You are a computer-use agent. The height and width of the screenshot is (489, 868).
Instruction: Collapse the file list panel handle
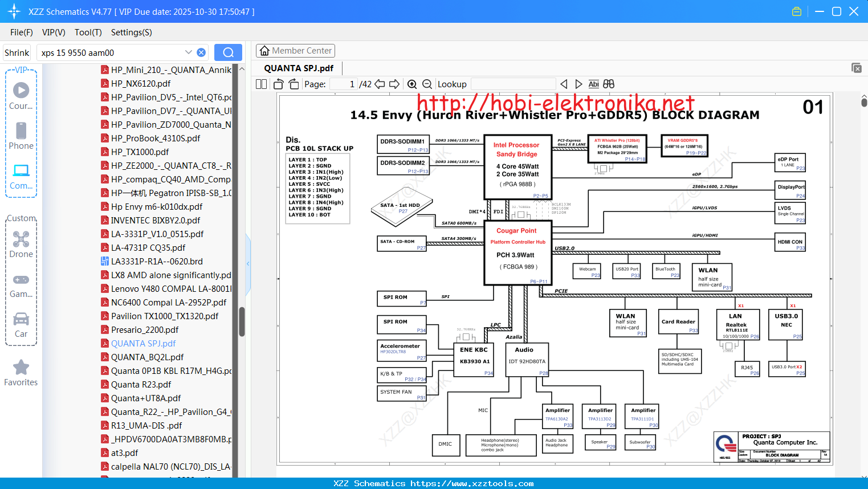(248, 263)
